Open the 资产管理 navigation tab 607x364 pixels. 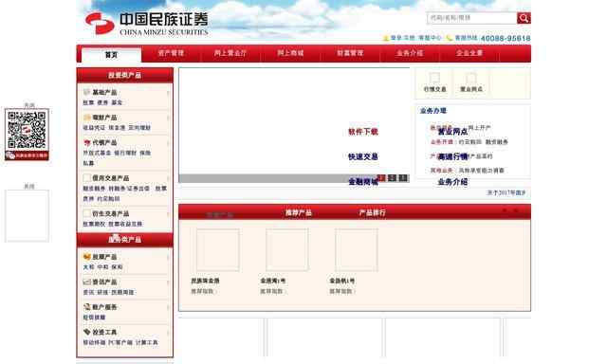(x=171, y=53)
